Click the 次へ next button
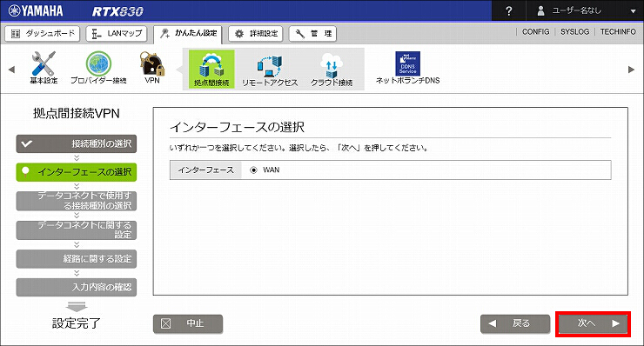 tap(593, 324)
